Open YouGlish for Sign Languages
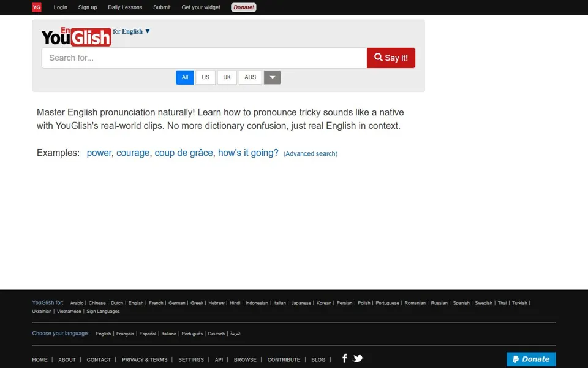 103,312
